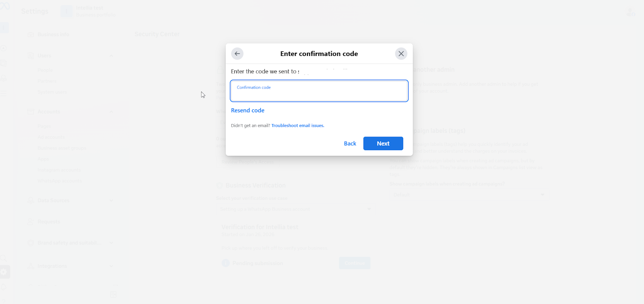The image size is (644, 304).
Task: Click the back arrow icon in dialog header
Action: [x=237, y=54]
